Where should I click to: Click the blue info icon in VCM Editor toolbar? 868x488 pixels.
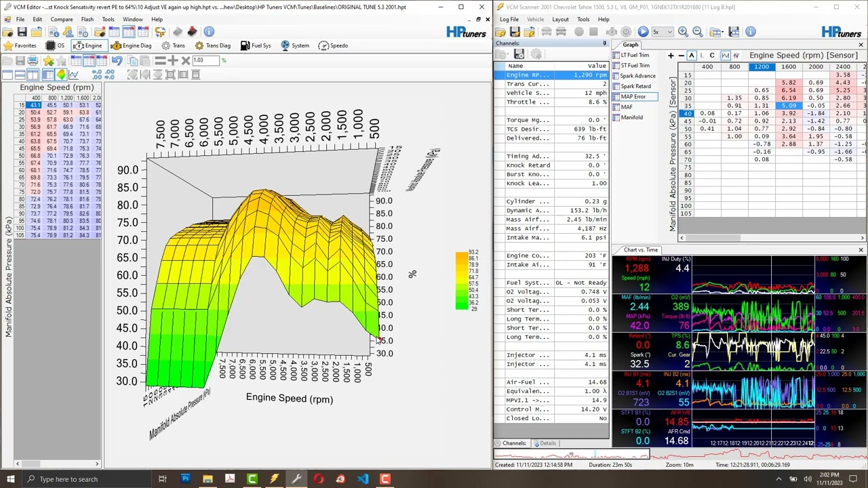(x=209, y=32)
